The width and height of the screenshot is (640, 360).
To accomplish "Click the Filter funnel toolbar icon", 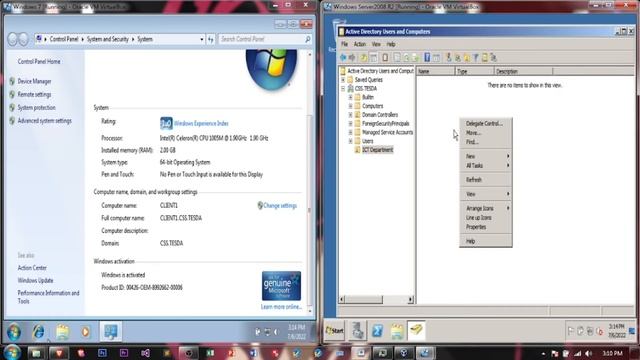I will (476, 58).
